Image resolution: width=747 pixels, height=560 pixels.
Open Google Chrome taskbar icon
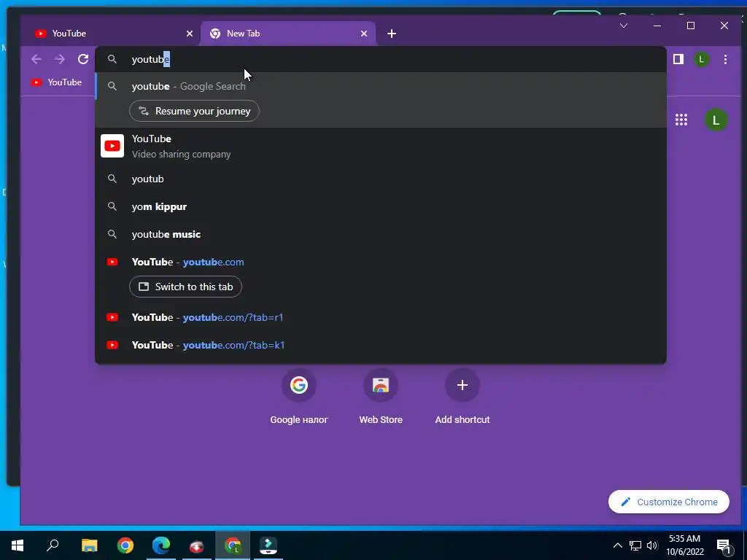pos(125,545)
